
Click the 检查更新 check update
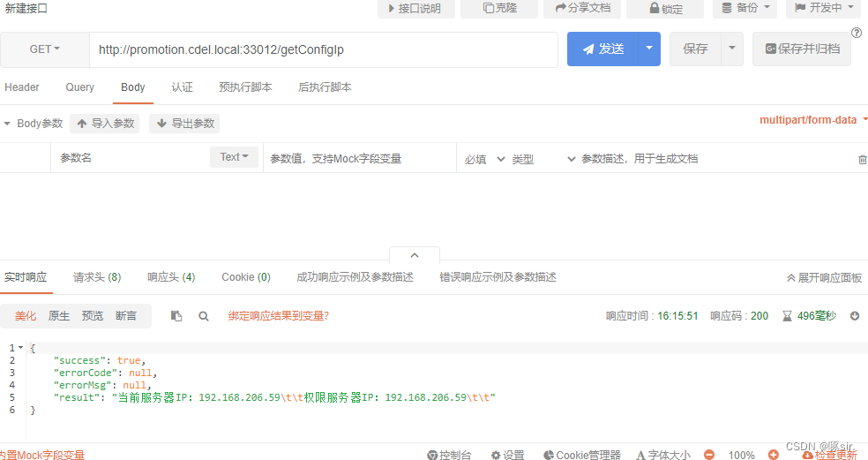(x=830, y=455)
